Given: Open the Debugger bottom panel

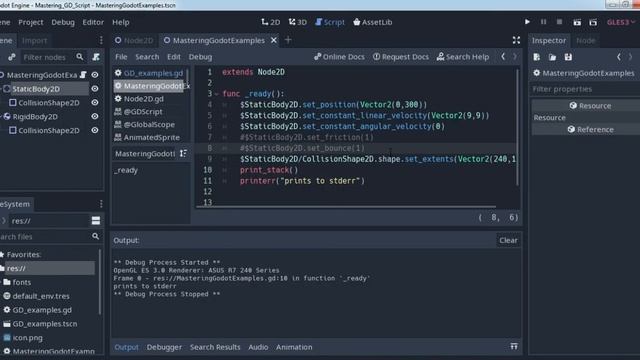Looking at the screenshot, I should (164, 347).
